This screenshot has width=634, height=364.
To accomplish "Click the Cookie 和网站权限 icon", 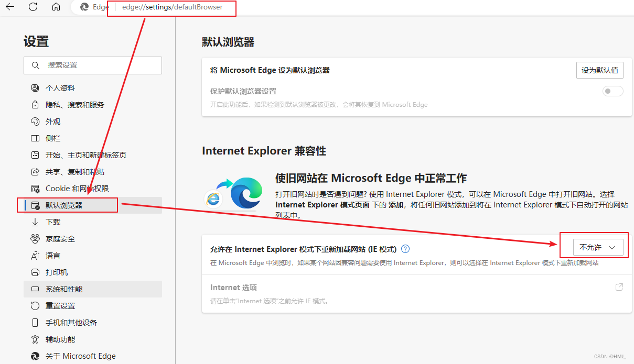I will click(35, 189).
